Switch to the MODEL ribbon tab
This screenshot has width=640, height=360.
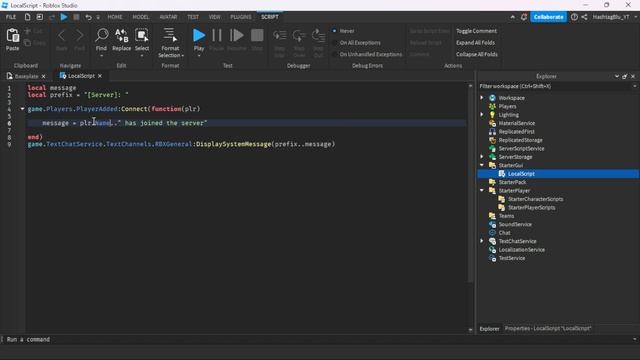141,17
